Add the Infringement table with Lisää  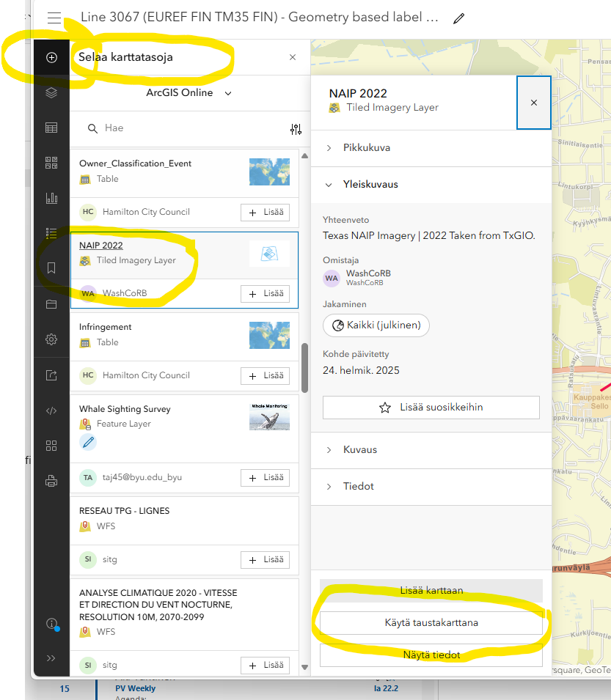tap(265, 376)
